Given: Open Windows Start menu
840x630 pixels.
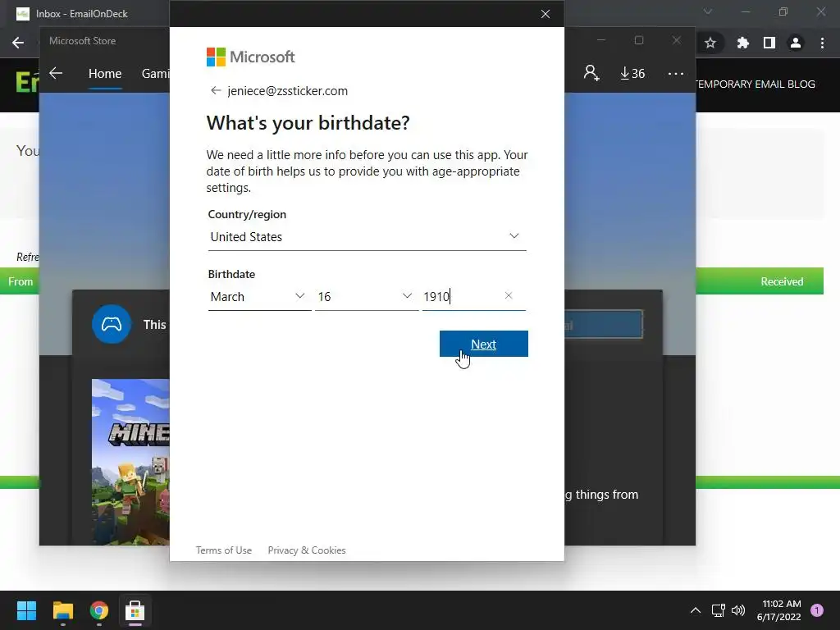Looking at the screenshot, I should click(x=26, y=610).
